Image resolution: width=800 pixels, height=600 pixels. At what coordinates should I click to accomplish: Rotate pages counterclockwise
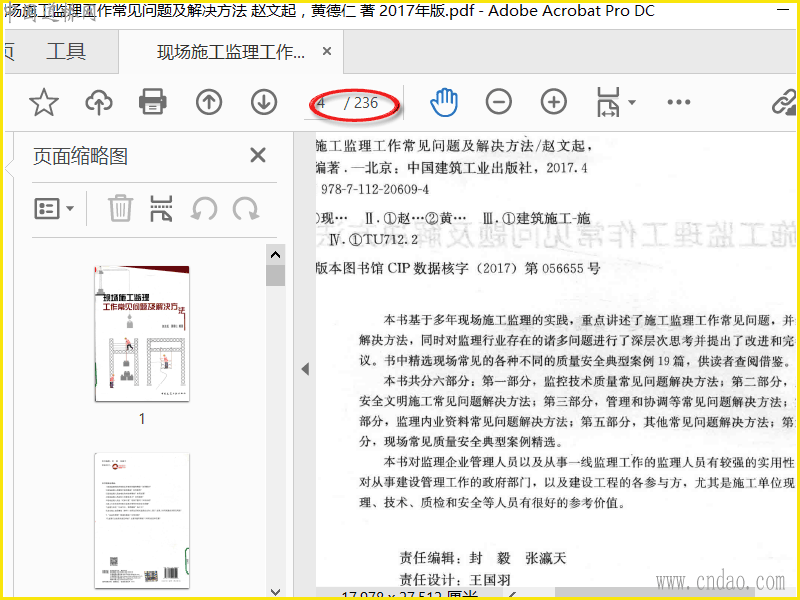204,209
